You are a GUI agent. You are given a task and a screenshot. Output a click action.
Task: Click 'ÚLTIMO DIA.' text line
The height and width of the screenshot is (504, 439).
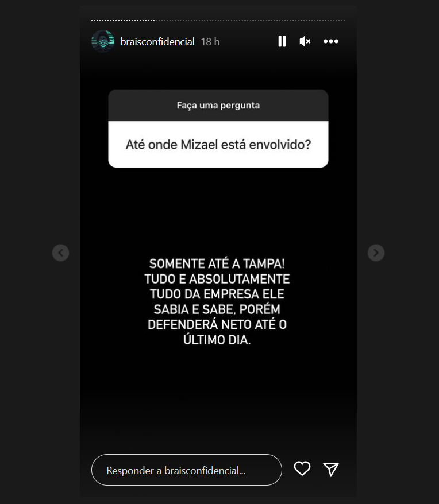(x=217, y=340)
